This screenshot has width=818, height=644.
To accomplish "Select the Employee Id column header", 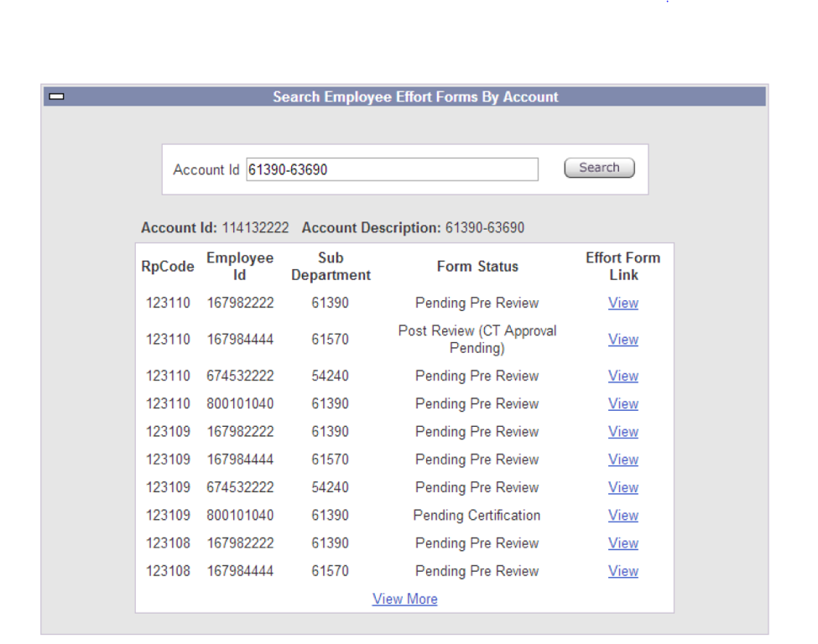I will pyautogui.click(x=240, y=267).
